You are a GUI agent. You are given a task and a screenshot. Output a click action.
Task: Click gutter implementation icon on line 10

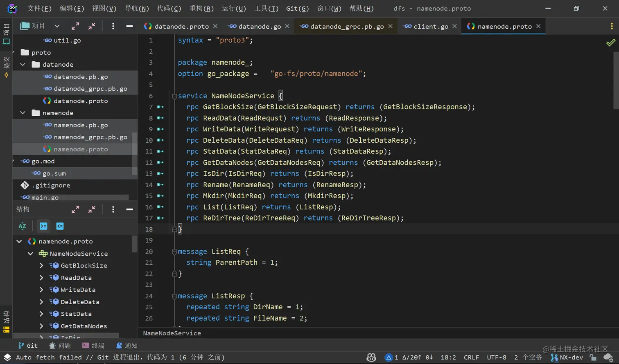click(x=160, y=140)
